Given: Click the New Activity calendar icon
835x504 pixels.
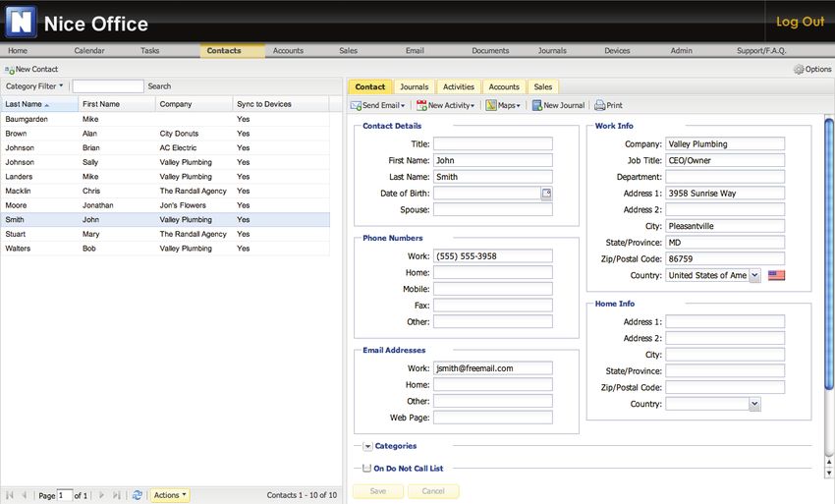Looking at the screenshot, I should [421, 105].
